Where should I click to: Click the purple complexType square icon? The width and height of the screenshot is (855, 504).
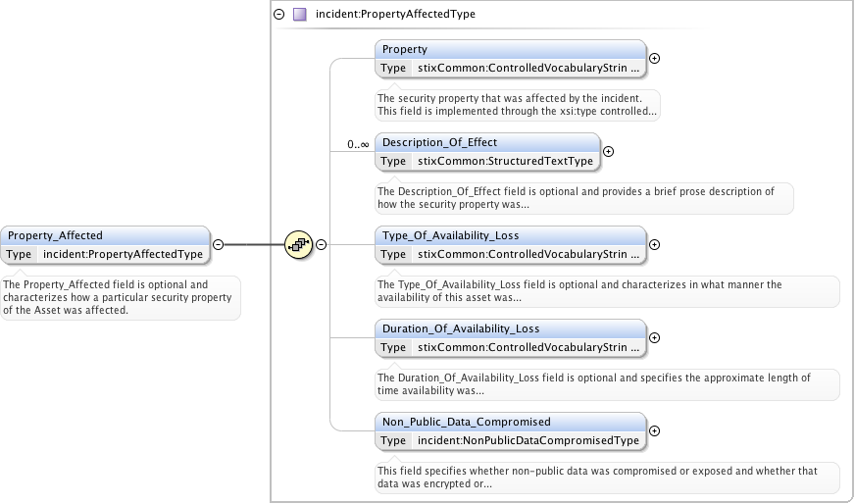[300, 15]
